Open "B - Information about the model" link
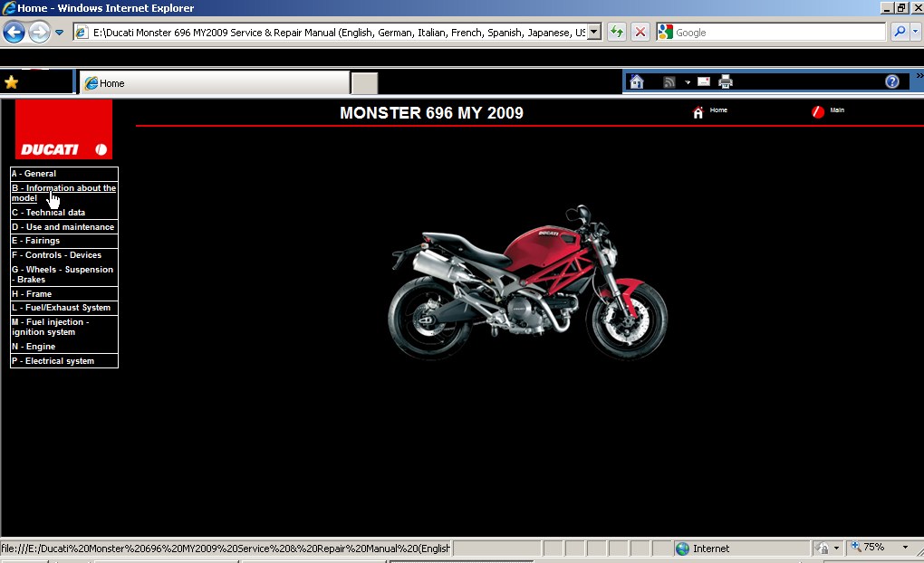 [x=63, y=193]
